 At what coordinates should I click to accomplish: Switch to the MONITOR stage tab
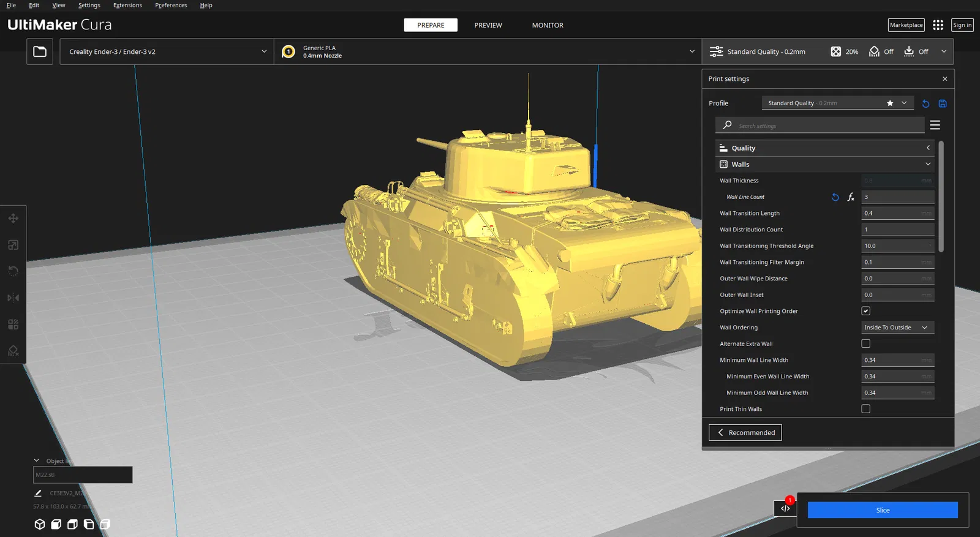tap(548, 25)
